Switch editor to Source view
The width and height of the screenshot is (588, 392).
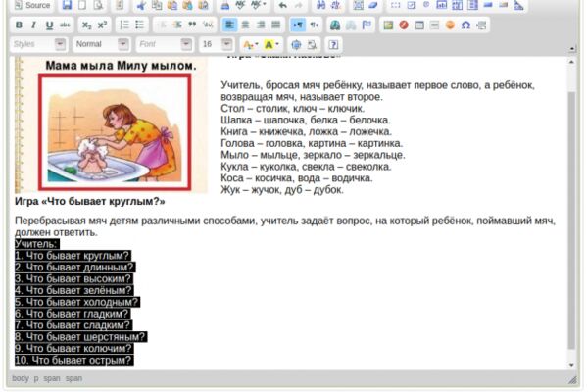click(32, 5)
